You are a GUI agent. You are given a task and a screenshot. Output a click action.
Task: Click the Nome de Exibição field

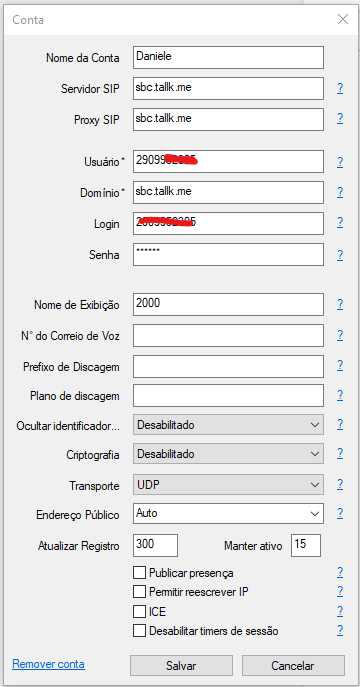(x=228, y=305)
